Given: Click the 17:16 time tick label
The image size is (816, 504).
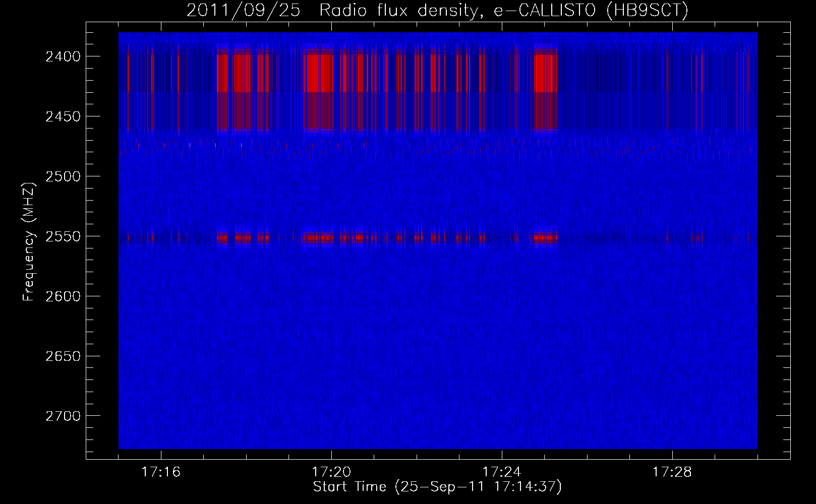Looking at the screenshot, I should 161,472.
